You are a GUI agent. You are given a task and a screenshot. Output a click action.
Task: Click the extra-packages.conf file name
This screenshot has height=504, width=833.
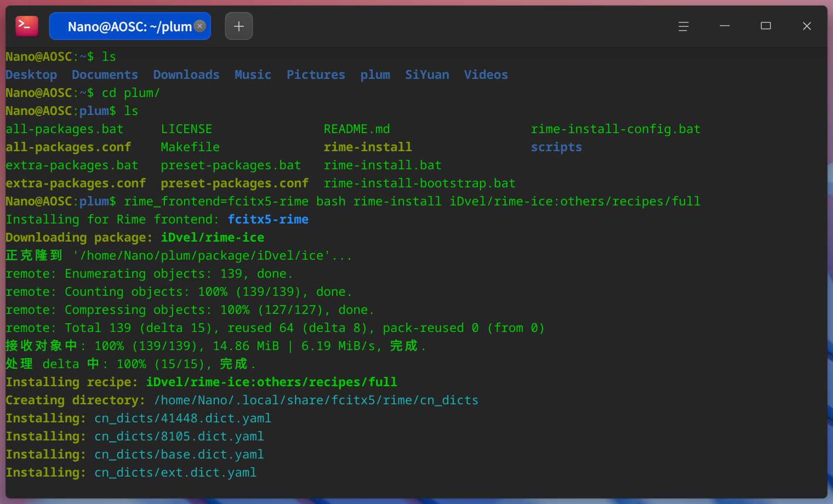pos(76,183)
